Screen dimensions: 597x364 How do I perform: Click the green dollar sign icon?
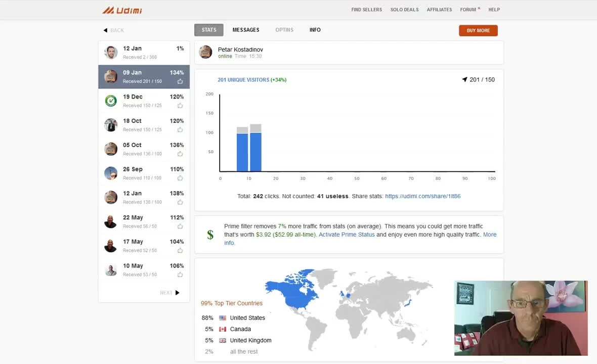click(x=210, y=235)
